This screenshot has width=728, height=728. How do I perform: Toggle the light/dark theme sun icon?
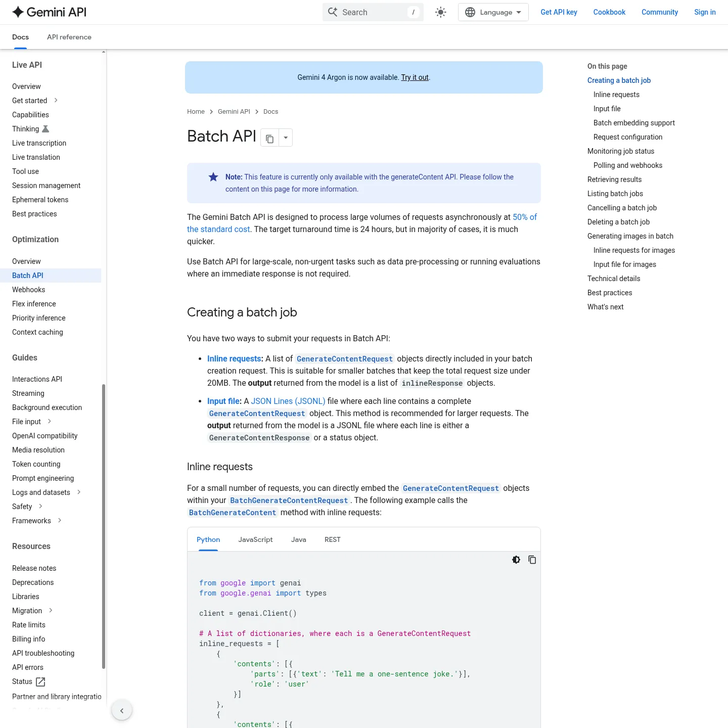441,12
